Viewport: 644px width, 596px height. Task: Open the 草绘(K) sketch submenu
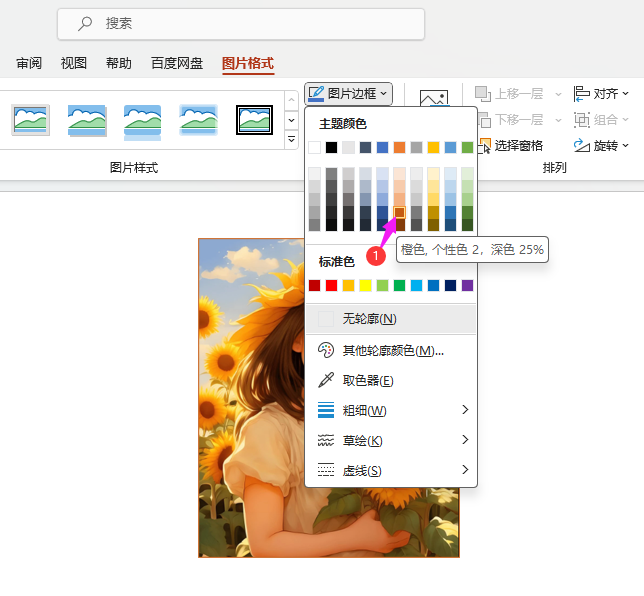tap(391, 440)
